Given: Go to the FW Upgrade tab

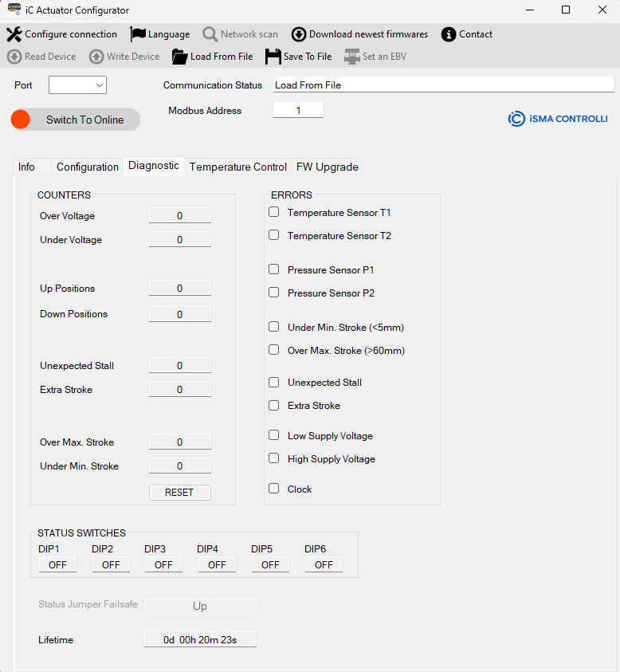Looking at the screenshot, I should click(x=327, y=167).
